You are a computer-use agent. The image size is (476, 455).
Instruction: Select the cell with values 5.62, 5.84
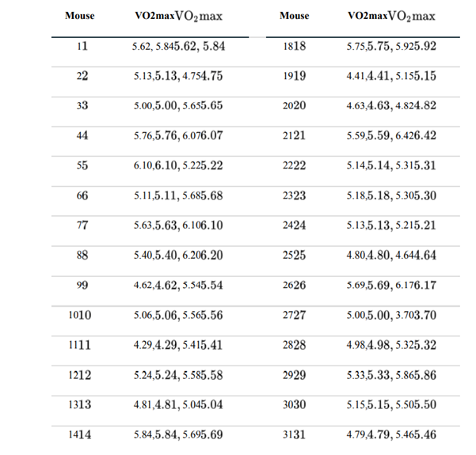pos(178,47)
